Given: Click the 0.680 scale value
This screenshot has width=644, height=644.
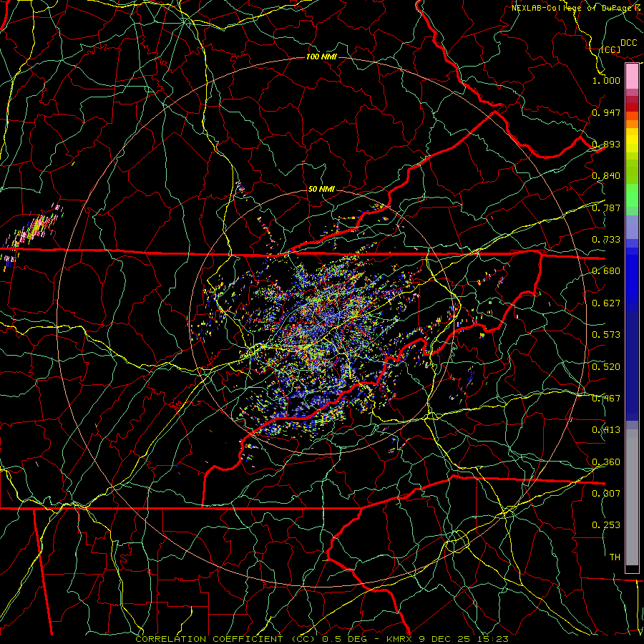Looking at the screenshot, I should pos(606,271).
